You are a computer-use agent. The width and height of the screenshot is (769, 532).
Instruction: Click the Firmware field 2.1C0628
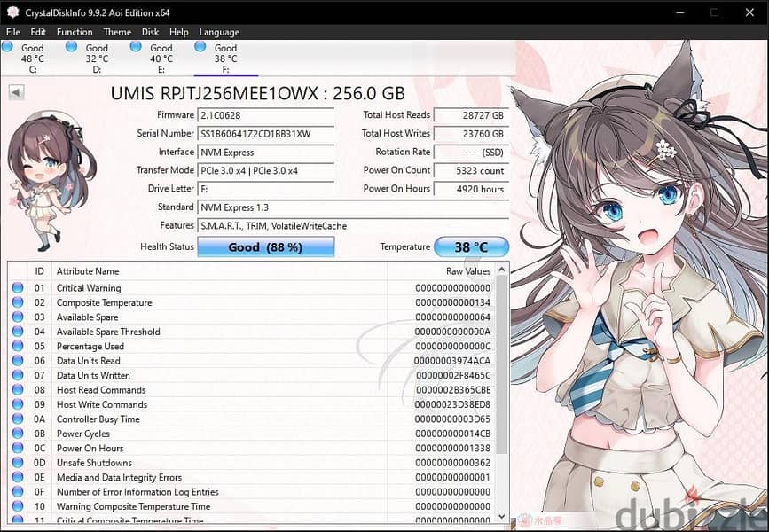pyautogui.click(x=266, y=116)
